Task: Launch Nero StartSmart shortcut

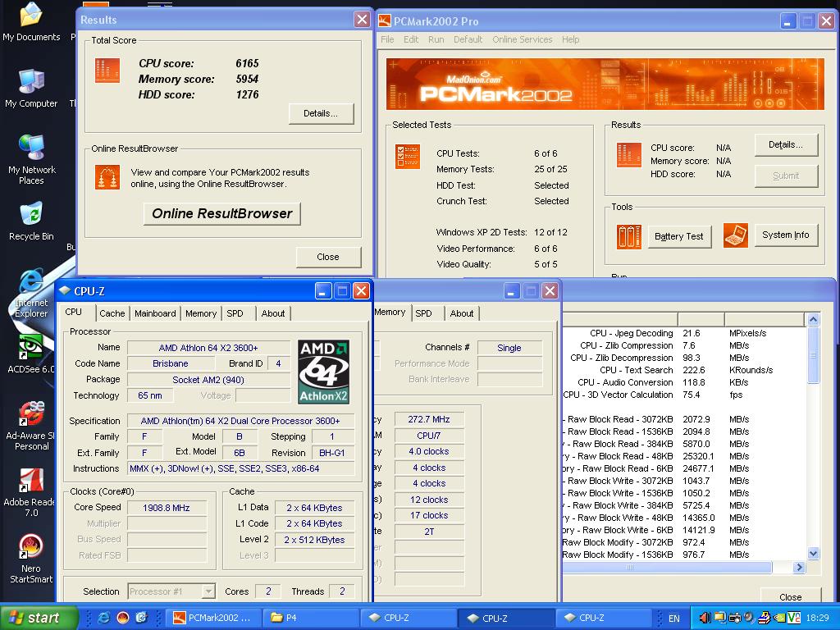Action: 31,559
